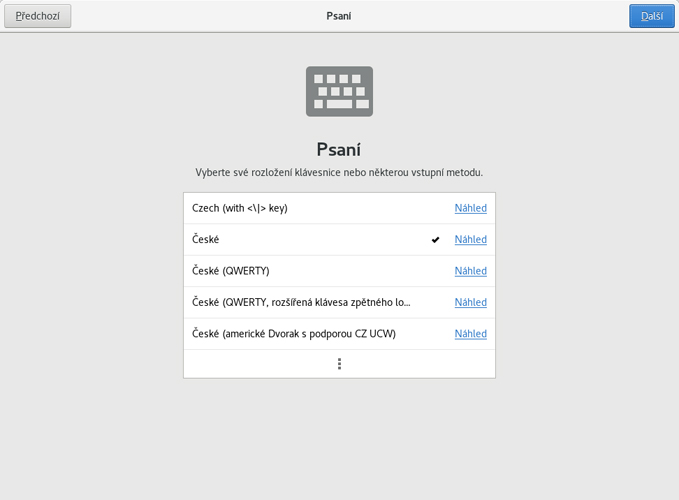Click empty header bar space beside Další
Viewport: 679px width, 500px height.
pos(489,16)
